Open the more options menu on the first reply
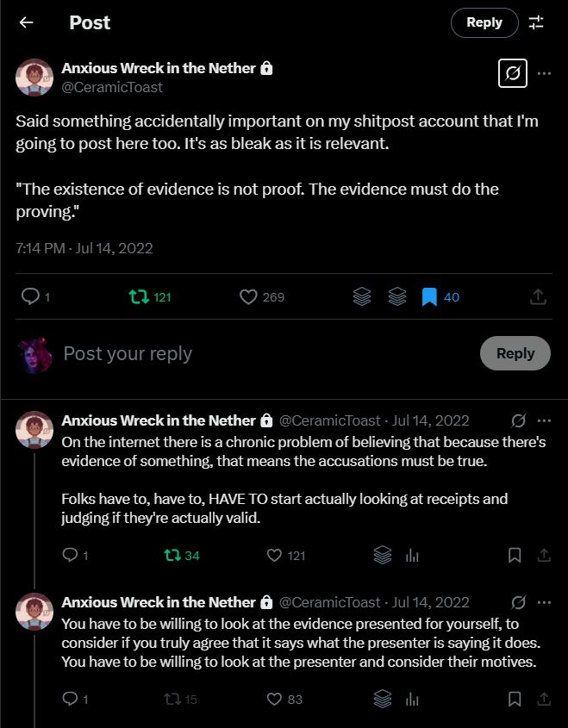The height and width of the screenshot is (728, 568). [x=544, y=420]
